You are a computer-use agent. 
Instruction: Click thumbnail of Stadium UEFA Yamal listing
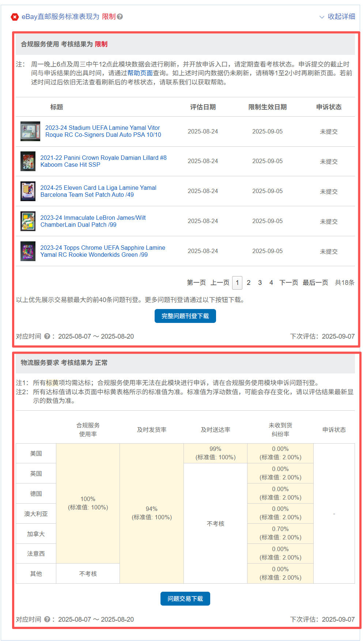coord(30,131)
